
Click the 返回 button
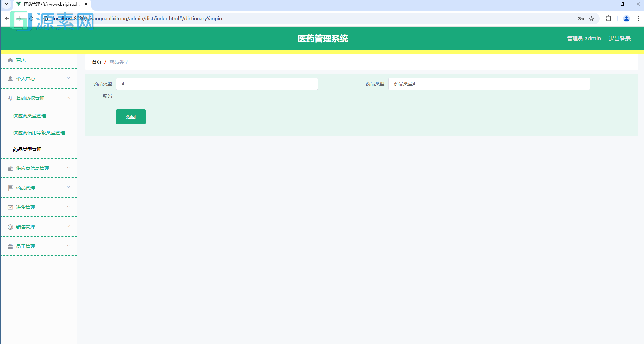click(x=131, y=117)
